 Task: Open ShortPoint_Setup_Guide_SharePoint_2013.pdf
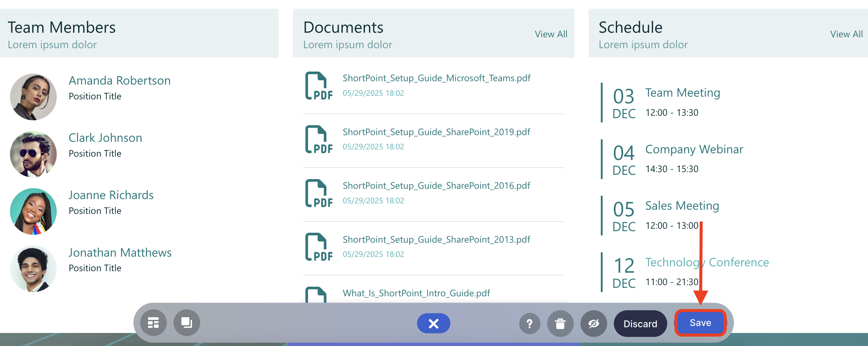[436, 239]
